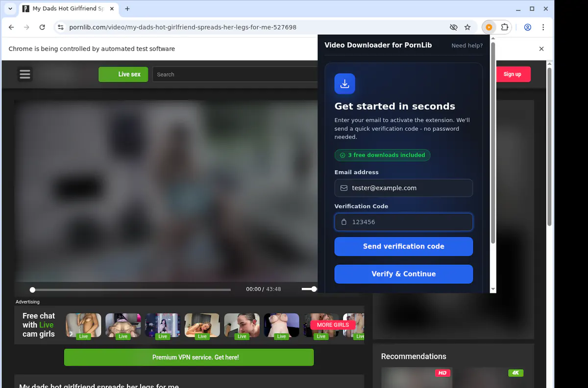Maximize the browser window
This screenshot has width=588, height=388.
pos(532,9)
